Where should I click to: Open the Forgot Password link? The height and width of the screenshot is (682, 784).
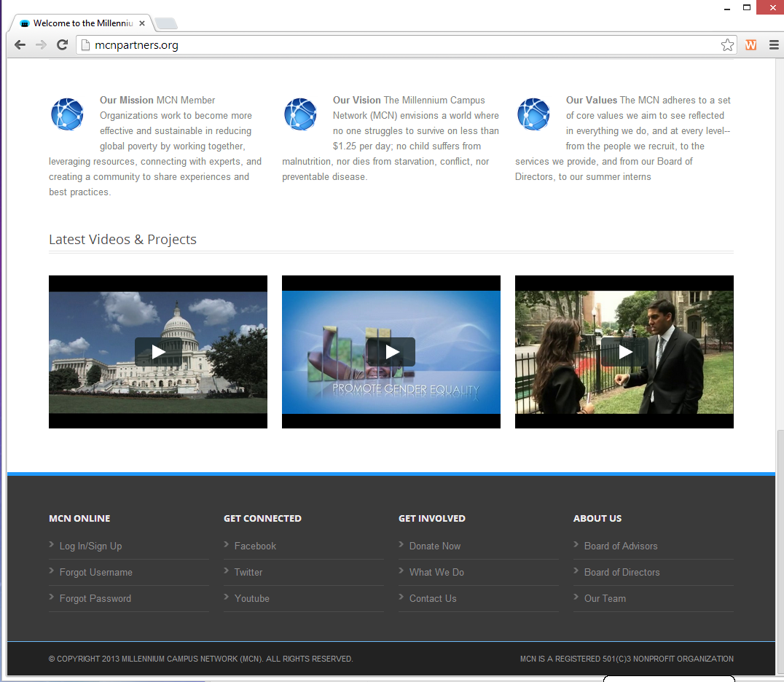click(x=95, y=598)
